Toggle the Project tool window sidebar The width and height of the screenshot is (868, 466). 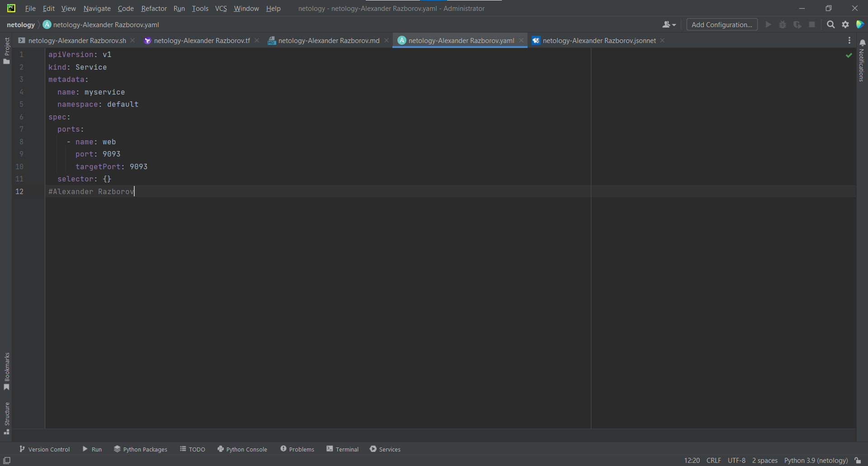pos(7,47)
